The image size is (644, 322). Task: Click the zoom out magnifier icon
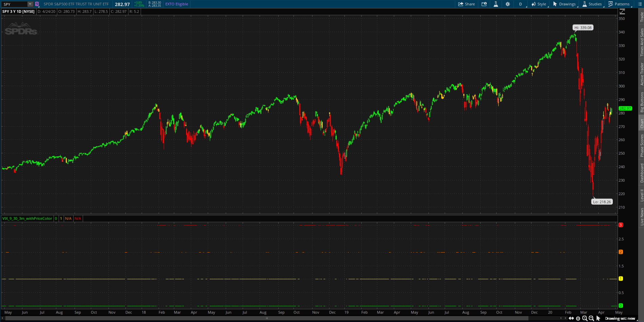(x=591, y=318)
